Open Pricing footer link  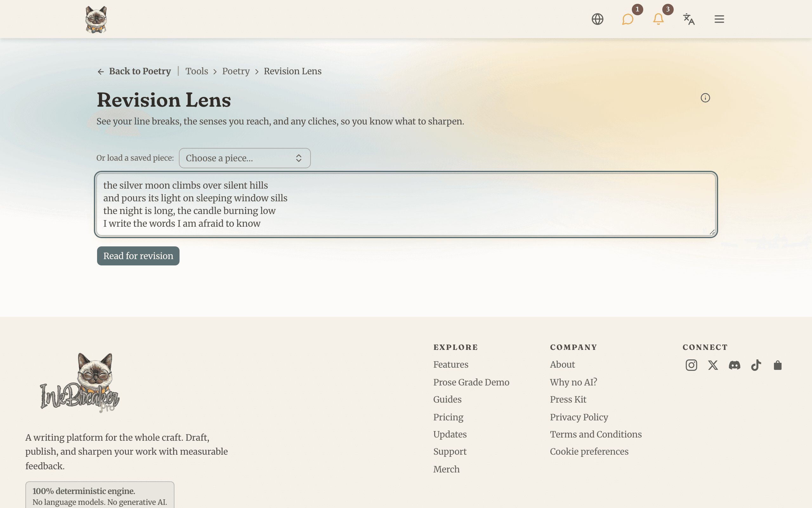[x=448, y=417]
